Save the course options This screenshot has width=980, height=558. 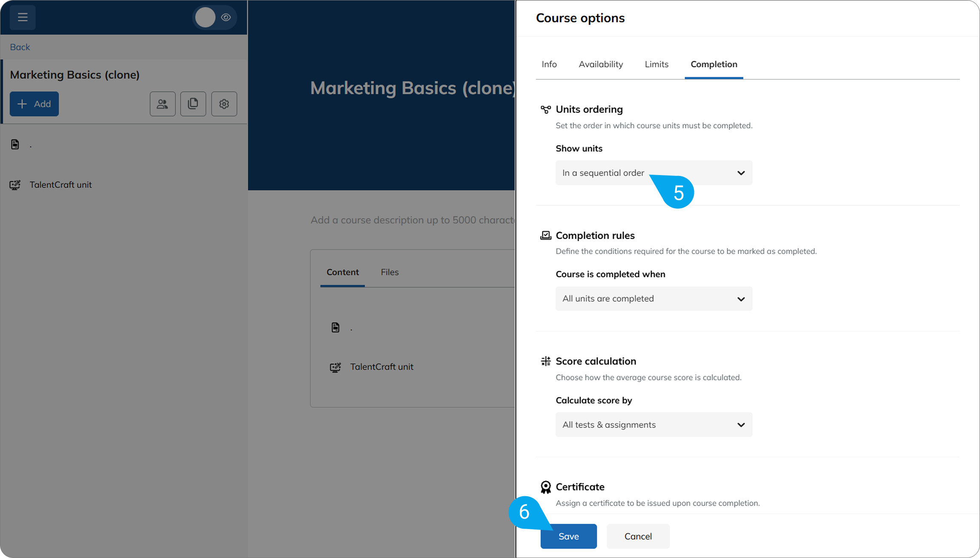click(569, 536)
